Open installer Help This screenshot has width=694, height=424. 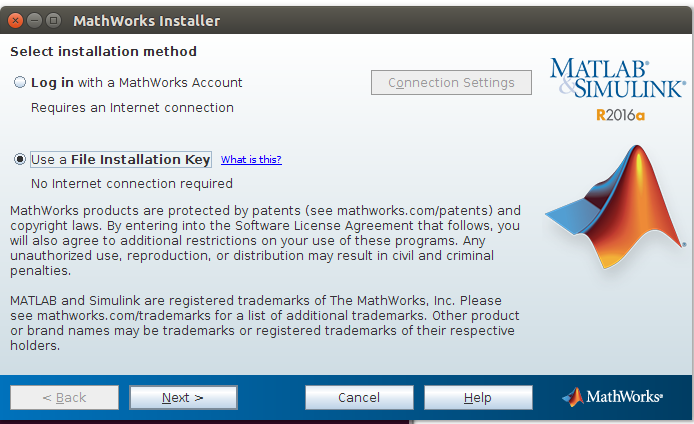click(478, 397)
